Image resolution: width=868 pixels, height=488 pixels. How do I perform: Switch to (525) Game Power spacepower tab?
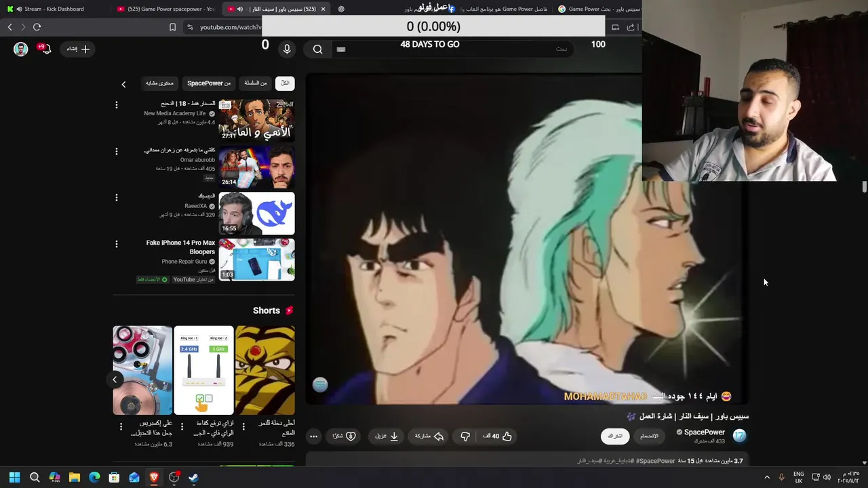click(165, 9)
